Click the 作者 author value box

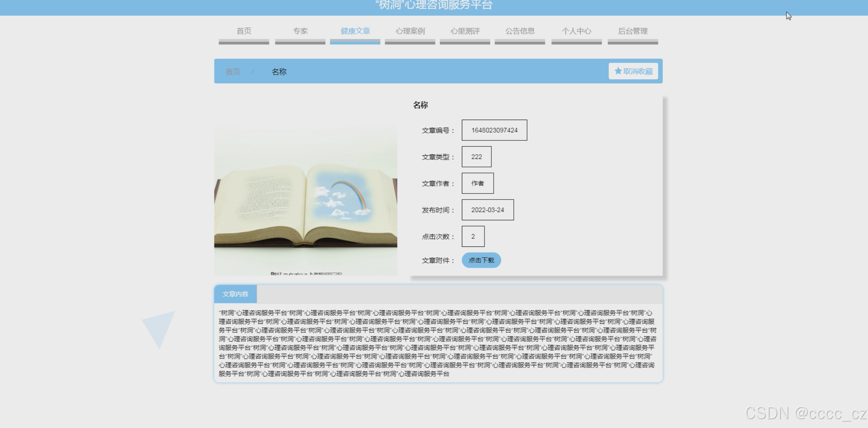tap(478, 183)
